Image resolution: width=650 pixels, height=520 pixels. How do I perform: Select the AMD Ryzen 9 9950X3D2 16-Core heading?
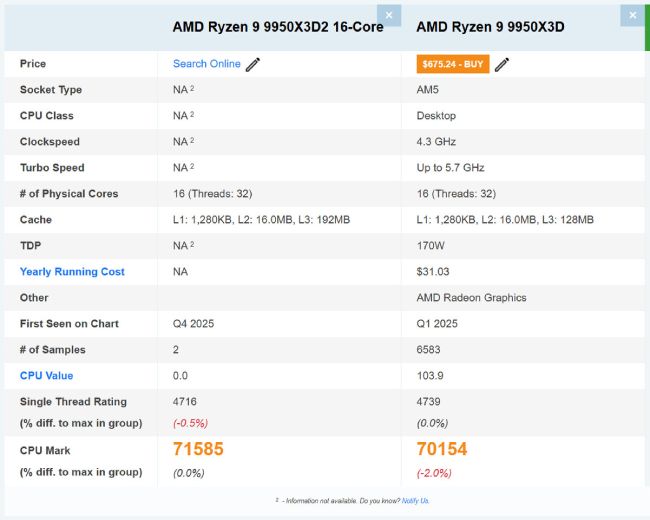278,27
